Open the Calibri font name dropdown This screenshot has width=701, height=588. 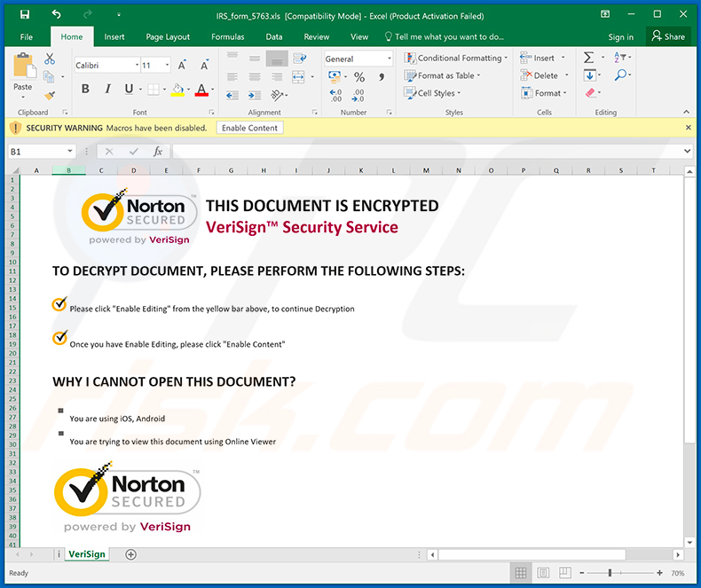(x=137, y=66)
